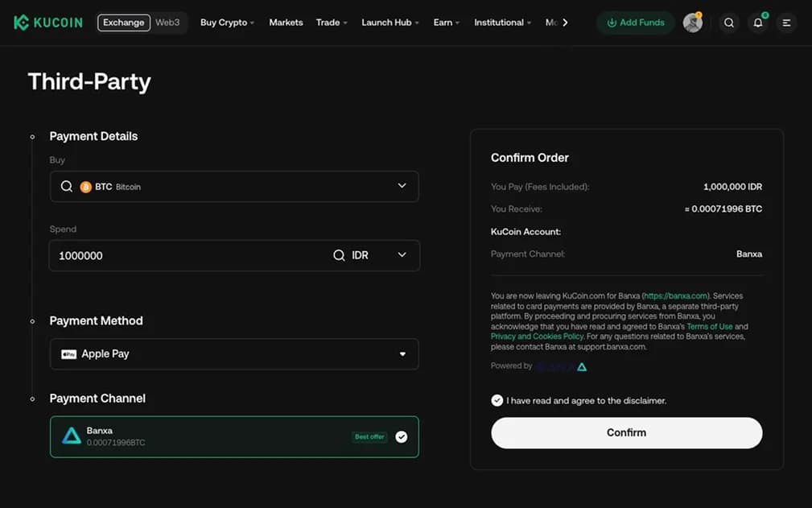Image resolution: width=812 pixels, height=508 pixels.
Task: Click the Banxa value beside Payment Channel
Action: click(748, 254)
